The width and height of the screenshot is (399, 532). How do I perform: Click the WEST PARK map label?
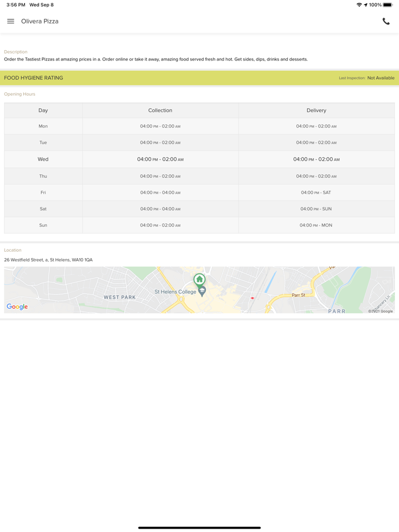pyautogui.click(x=120, y=297)
